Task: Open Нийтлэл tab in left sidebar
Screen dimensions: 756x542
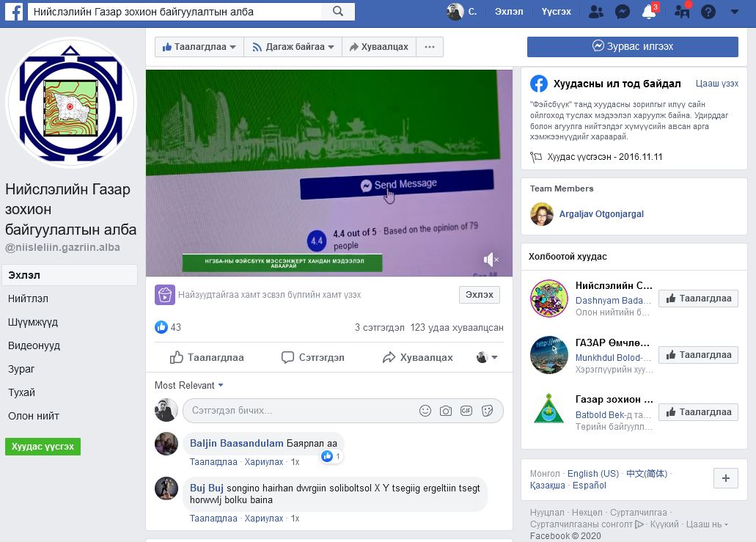Action: point(28,299)
